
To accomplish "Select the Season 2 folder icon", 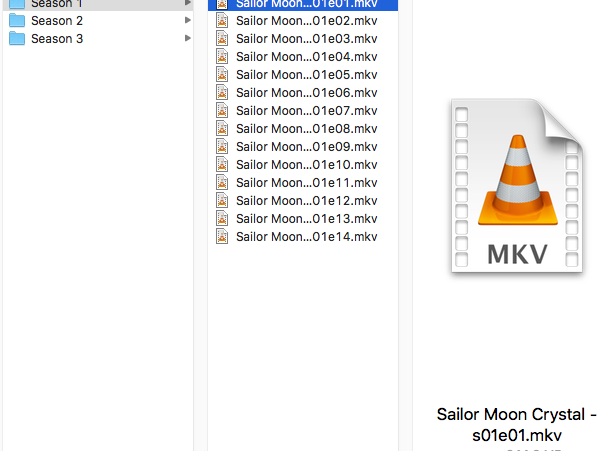I will [17, 20].
